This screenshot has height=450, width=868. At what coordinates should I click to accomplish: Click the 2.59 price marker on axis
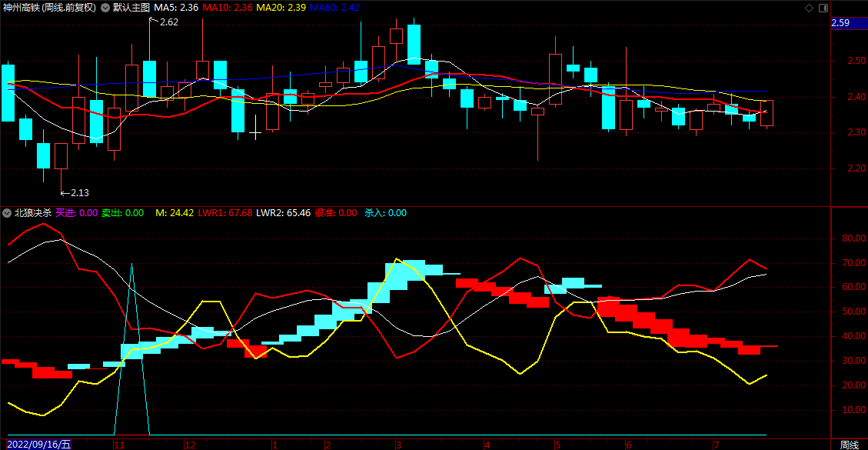point(850,23)
